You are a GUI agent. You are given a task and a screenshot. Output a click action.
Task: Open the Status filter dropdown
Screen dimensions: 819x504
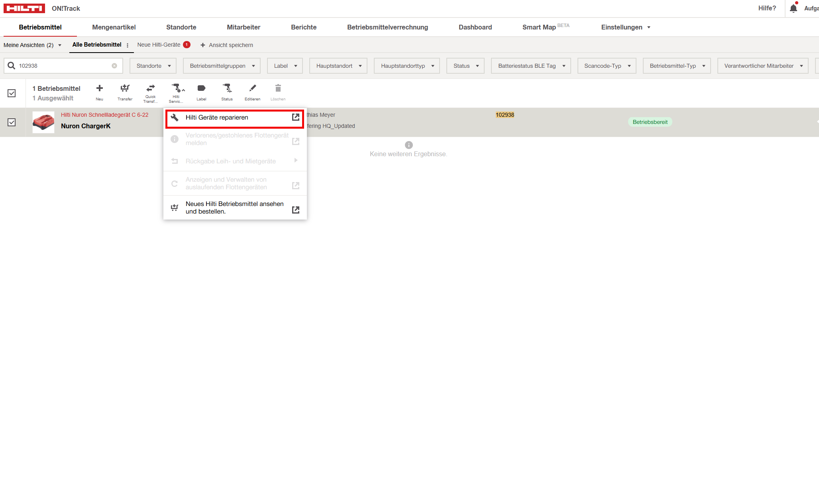[465, 66]
